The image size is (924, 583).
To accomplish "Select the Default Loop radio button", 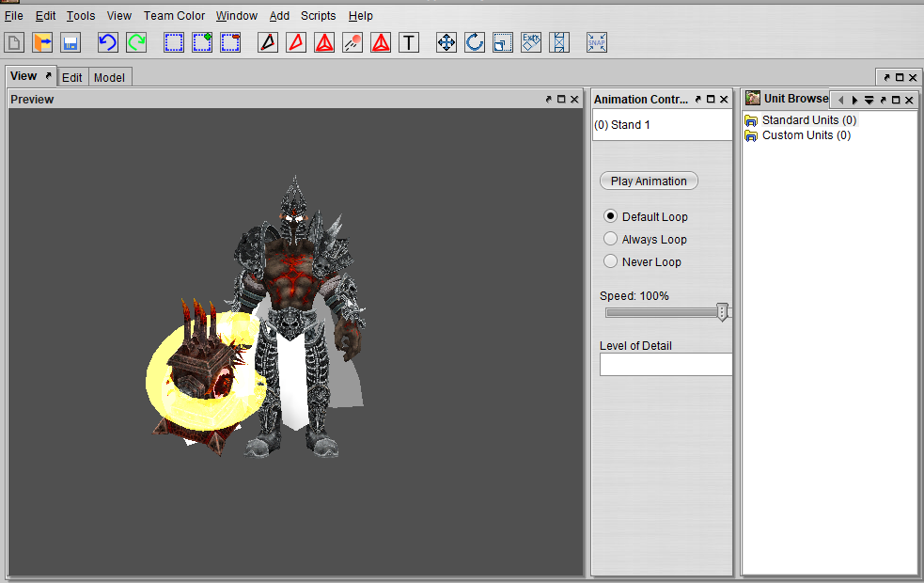I will pyautogui.click(x=610, y=216).
